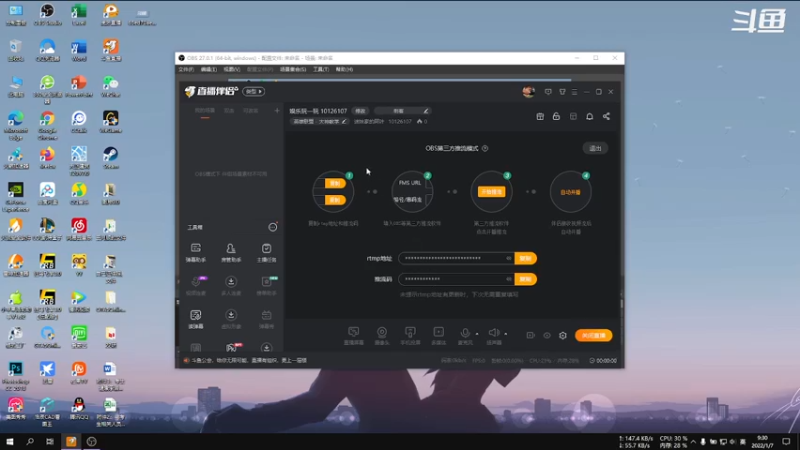Open the taskbar search icon

(x=30, y=441)
